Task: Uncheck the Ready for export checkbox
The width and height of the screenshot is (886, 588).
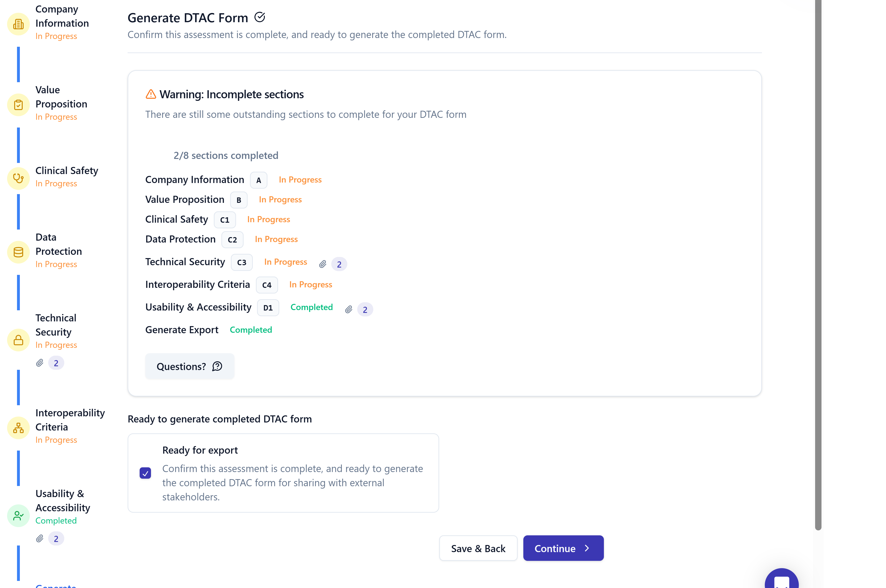Action: (145, 473)
